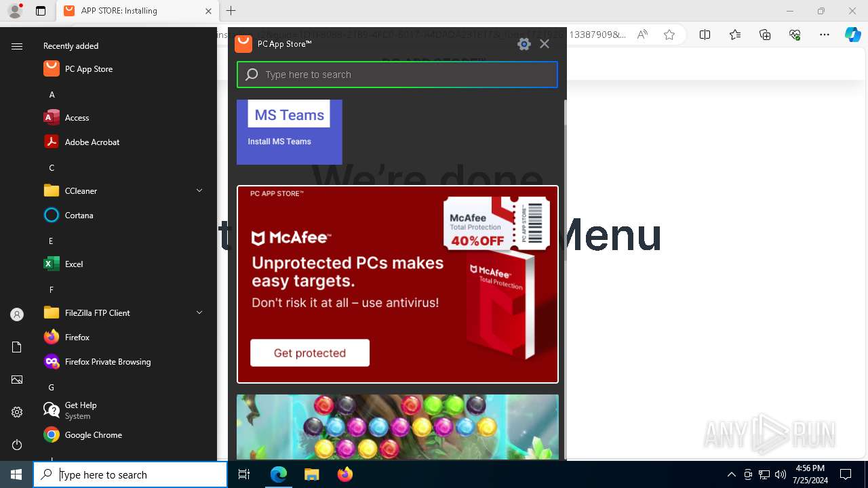Click the Power icon in Start
The image size is (868, 488).
[17, 445]
